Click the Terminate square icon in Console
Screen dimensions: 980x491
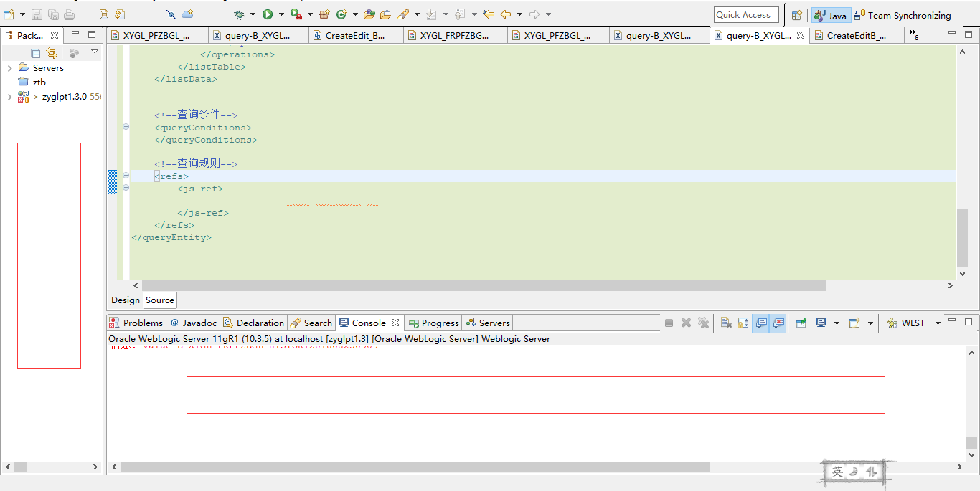point(669,323)
